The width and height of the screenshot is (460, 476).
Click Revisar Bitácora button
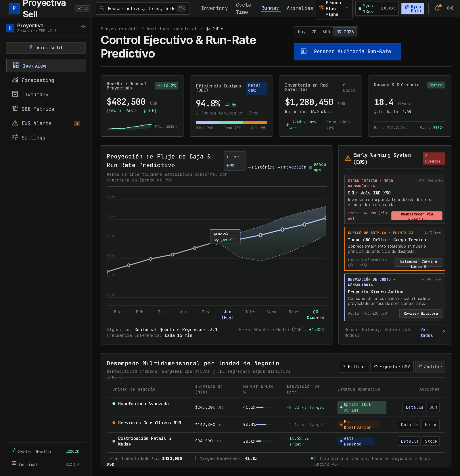[421, 313]
